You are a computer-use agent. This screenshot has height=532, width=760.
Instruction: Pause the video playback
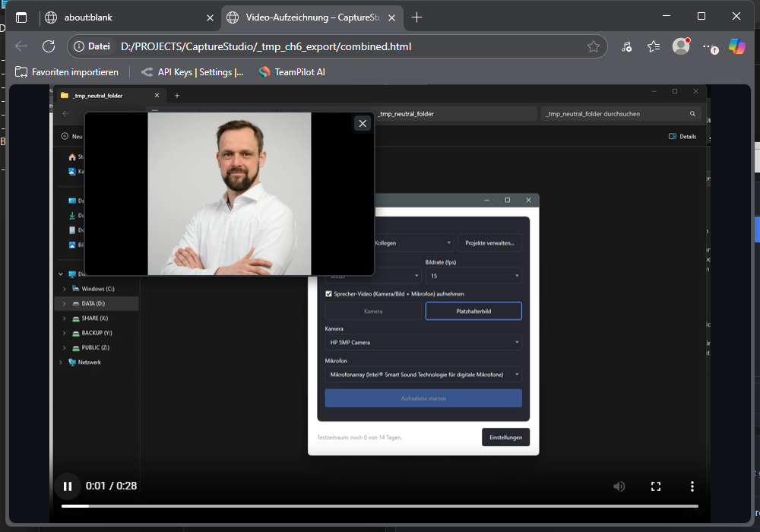pos(68,486)
